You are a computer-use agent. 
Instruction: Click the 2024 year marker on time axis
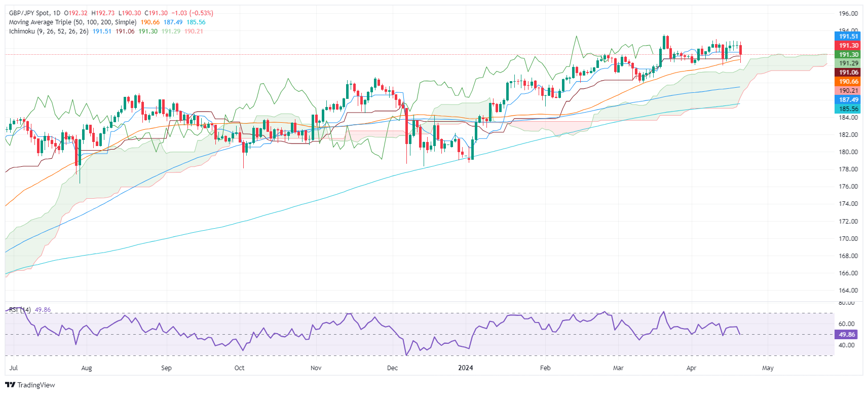[465, 368]
